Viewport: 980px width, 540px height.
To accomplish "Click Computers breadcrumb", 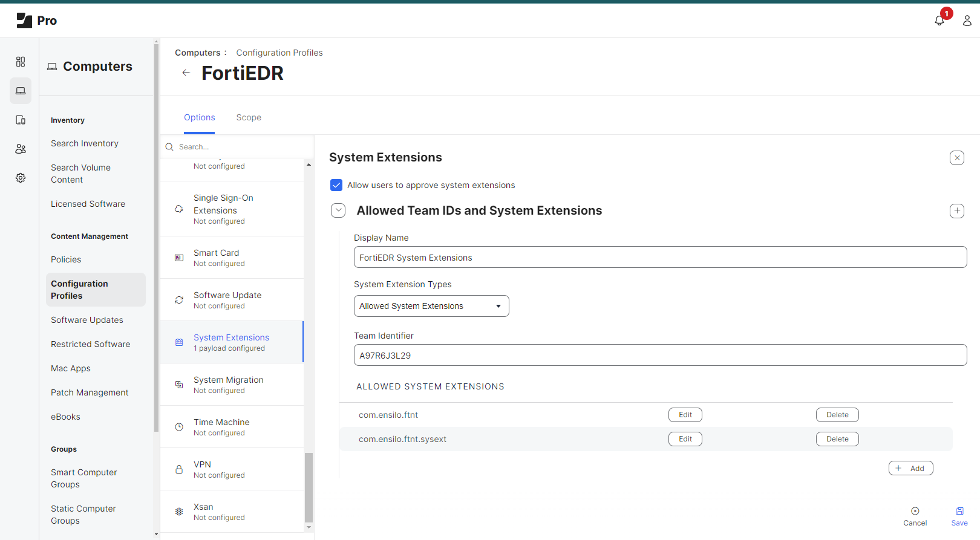I will [x=198, y=53].
